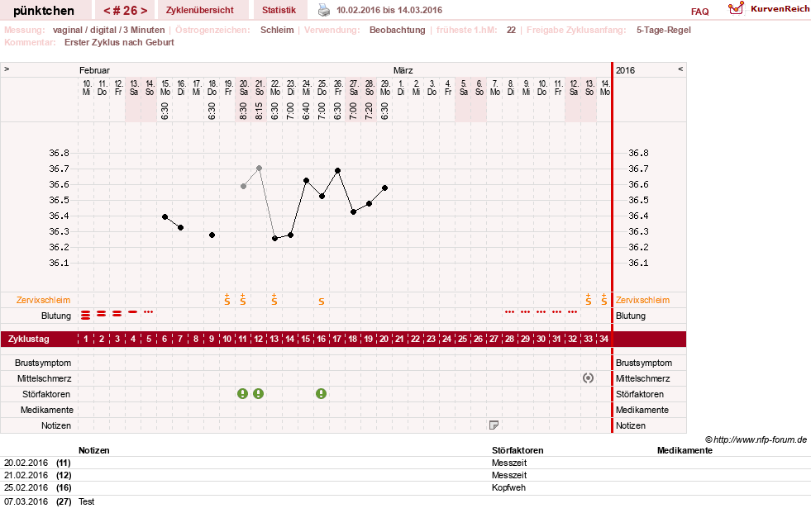The width and height of the screenshot is (811, 532).
Task: Click the grey temperature point on 20 February
Action: pos(243,186)
